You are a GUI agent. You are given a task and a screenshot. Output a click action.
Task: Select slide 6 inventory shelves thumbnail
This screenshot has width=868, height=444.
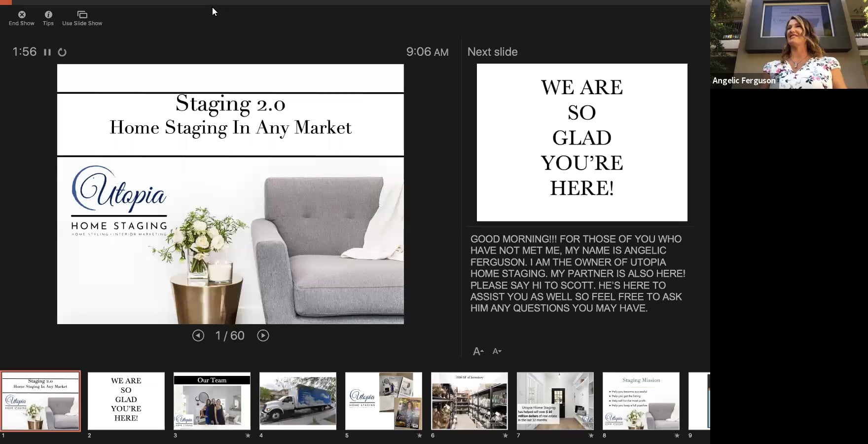470,401
